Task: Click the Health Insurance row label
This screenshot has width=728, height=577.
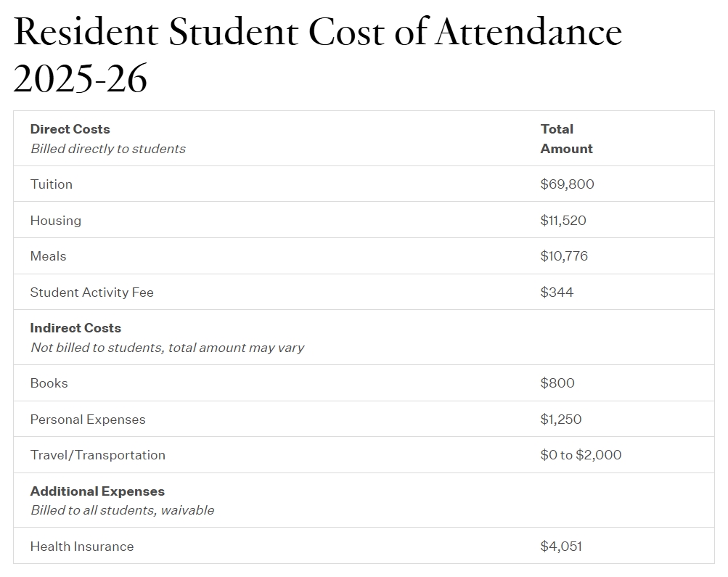Action: [82, 547]
